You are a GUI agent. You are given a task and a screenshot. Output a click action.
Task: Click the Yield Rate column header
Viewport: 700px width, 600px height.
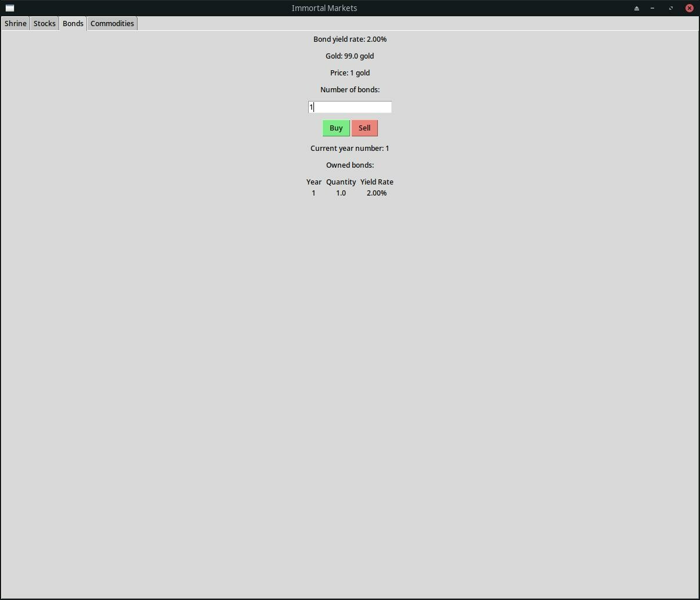click(x=377, y=182)
